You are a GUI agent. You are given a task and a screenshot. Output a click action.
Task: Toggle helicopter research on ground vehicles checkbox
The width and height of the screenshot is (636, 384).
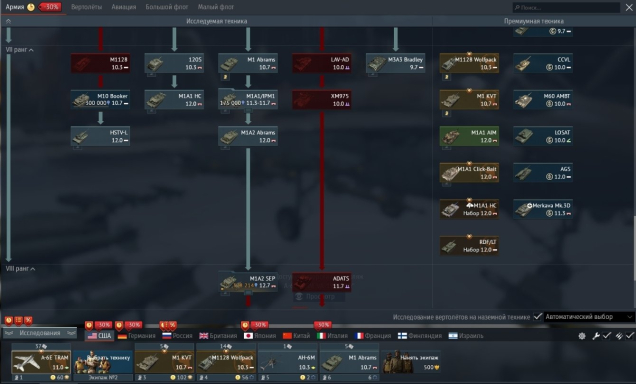(538, 317)
